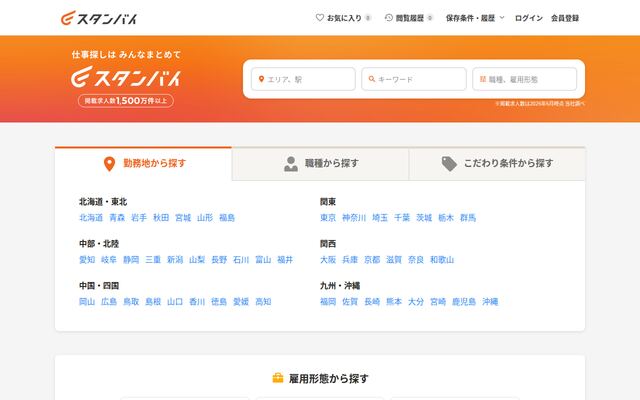Image resolution: width=640 pixels, height=400 pixels.
Task: Click the large スタンバイ banner logo
Action: 126,77
